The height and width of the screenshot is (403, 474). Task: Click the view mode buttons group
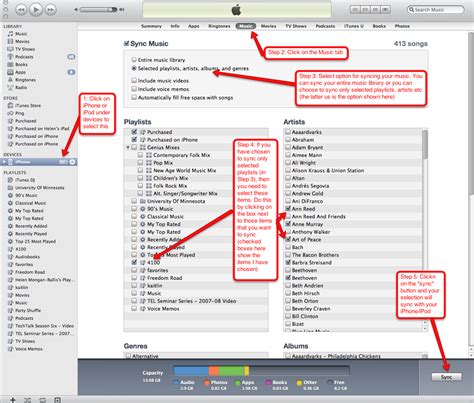point(370,10)
